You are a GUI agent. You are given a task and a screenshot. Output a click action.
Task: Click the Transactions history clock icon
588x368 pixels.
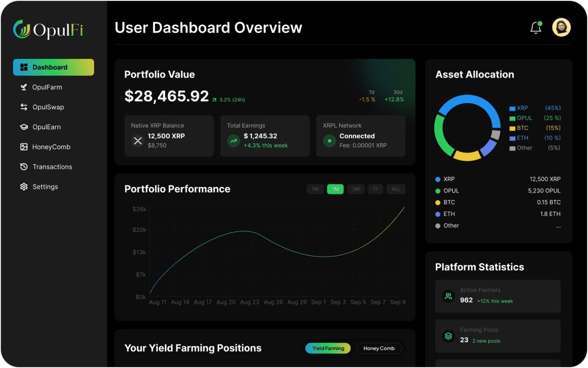(24, 167)
